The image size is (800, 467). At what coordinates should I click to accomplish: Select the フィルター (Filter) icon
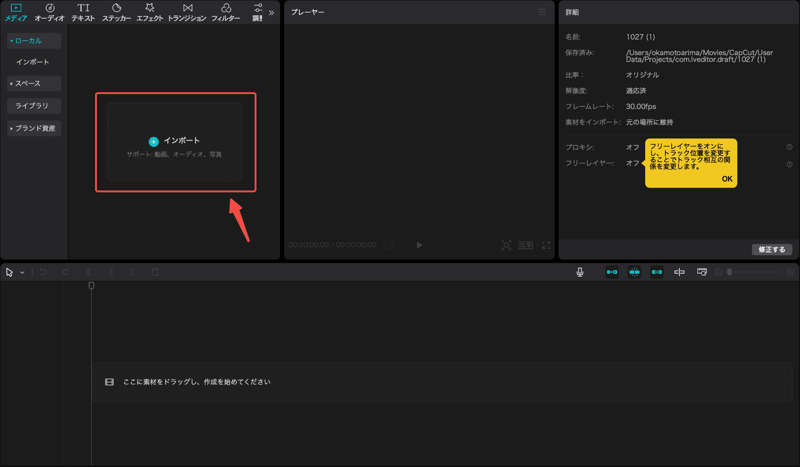pos(226,12)
